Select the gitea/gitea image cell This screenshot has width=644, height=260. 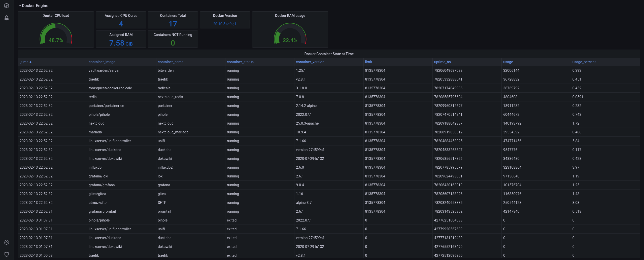tap(121, 194)
